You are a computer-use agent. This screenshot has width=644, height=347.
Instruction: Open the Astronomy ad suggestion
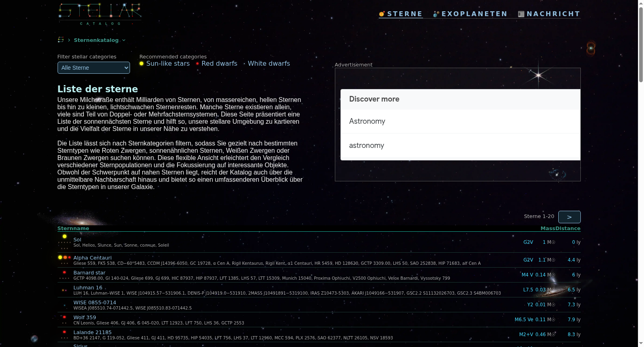pyautogui.click(x=460, y=121)
